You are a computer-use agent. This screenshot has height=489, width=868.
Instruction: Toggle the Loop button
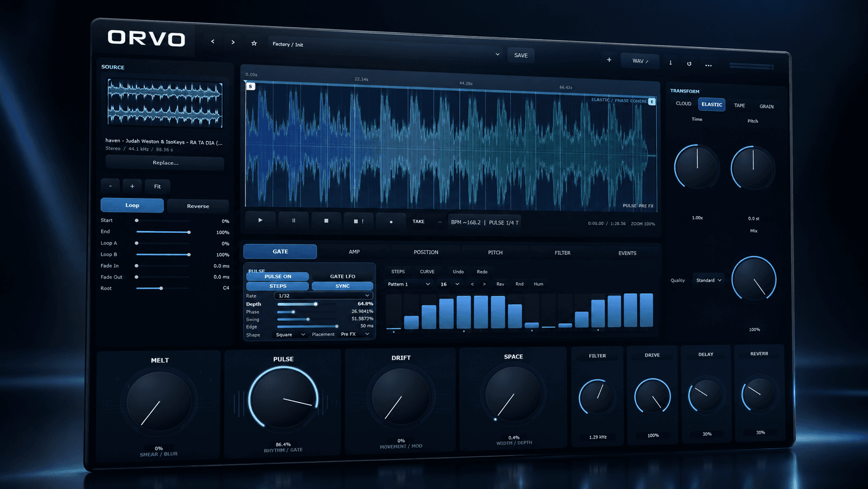pos(132,205)
